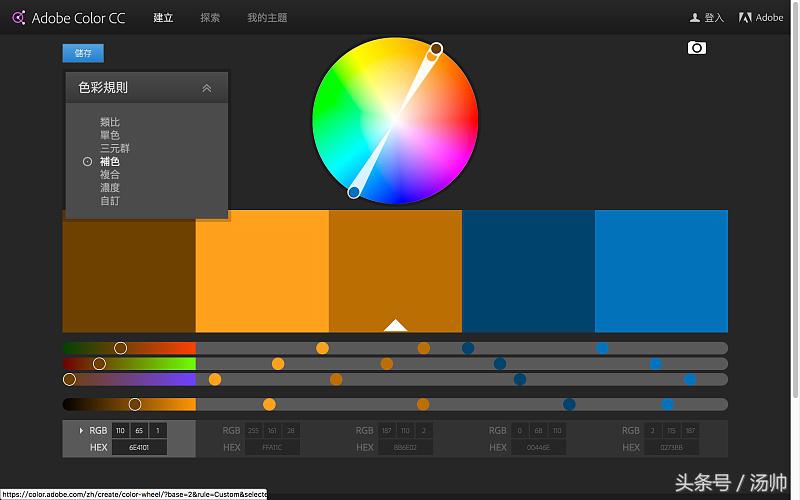Click the 登入 sign-in link
800x500 pixels.
click(x=714, y=18)
